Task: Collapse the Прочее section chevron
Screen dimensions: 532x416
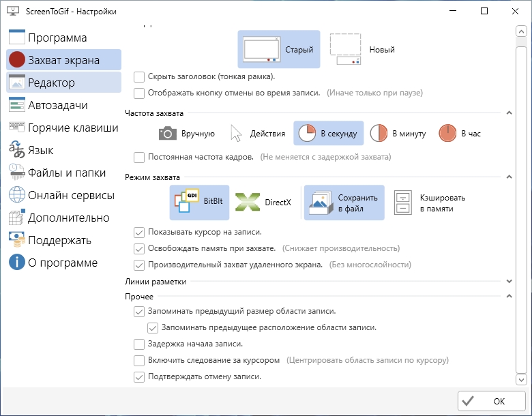Action: (509, 296)
